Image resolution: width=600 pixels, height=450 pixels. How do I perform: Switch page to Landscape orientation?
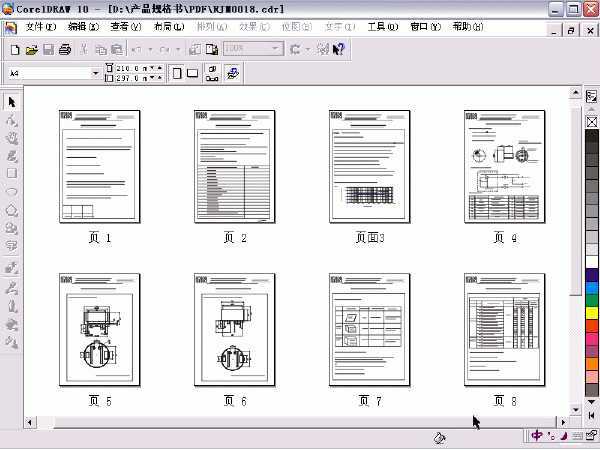click(192, 73)
